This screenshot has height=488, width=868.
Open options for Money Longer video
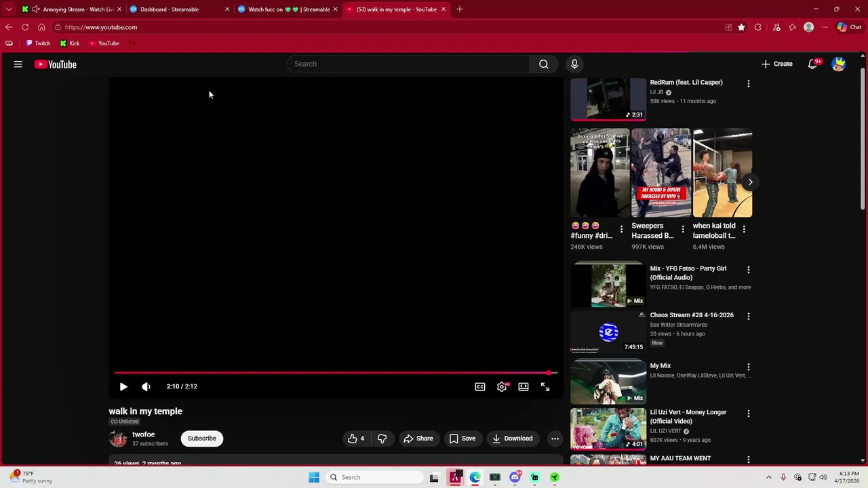[x=749, y=413]
